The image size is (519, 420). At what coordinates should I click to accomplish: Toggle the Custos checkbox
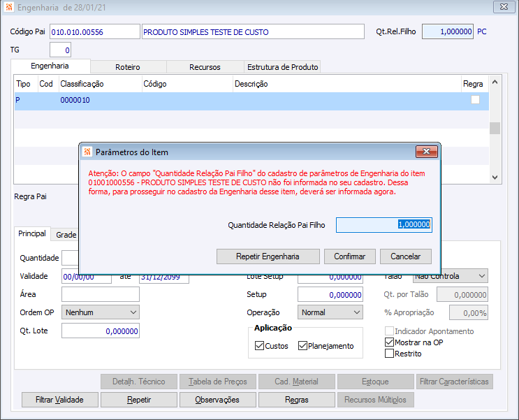tap(259, 346)
